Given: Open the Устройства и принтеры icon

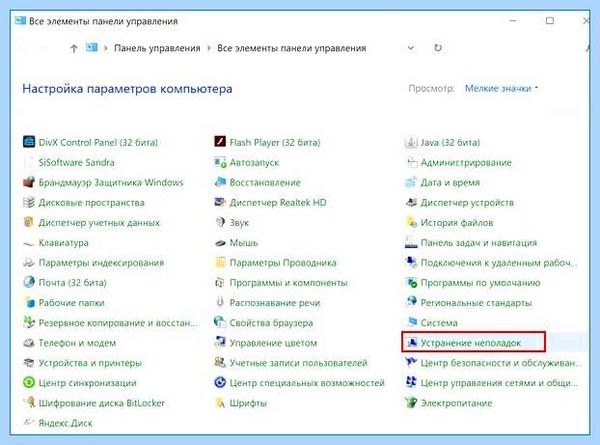Looking at the screenshot, I should (x=29, y=363).
